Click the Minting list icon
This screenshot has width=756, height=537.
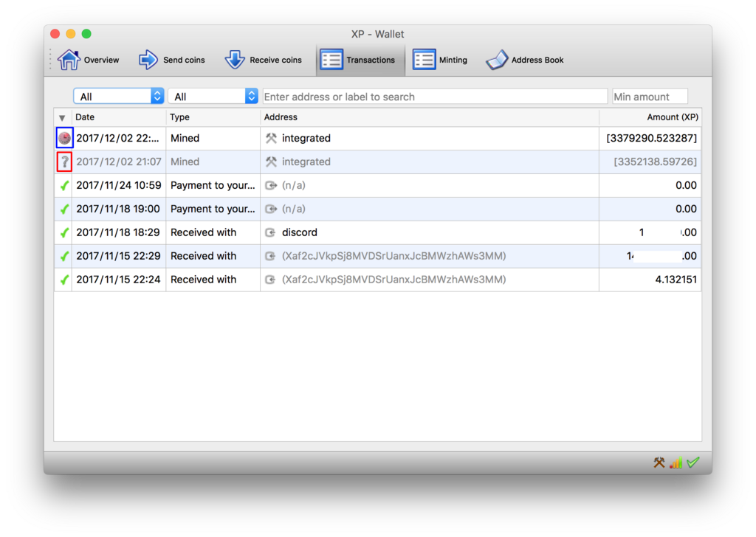[425, 60]
